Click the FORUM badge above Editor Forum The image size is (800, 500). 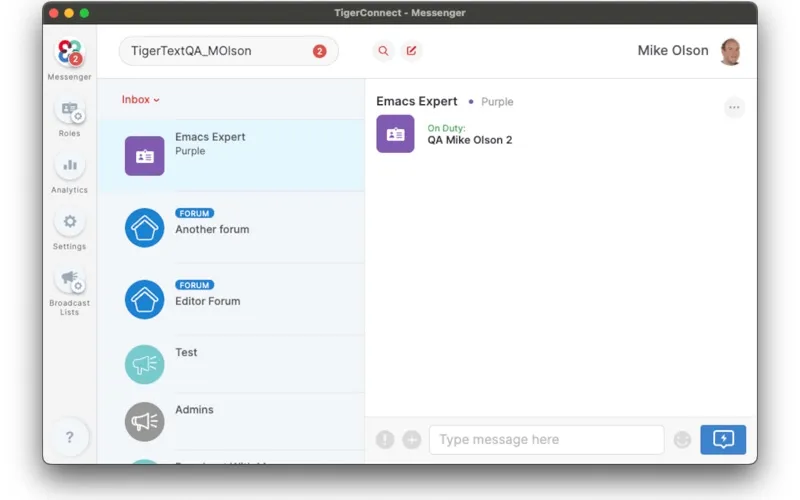point(194,285)
